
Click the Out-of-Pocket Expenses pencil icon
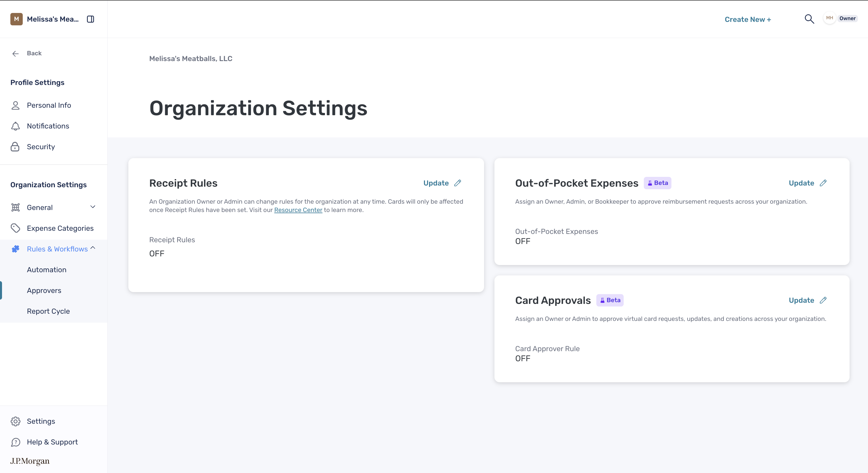[x=823, y=183]
